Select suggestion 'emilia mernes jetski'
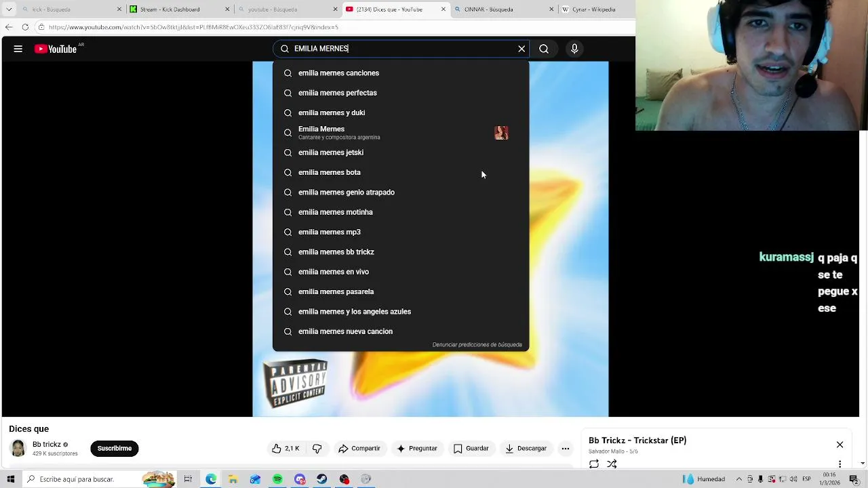 pyautogui.click(x=401, y=152)
